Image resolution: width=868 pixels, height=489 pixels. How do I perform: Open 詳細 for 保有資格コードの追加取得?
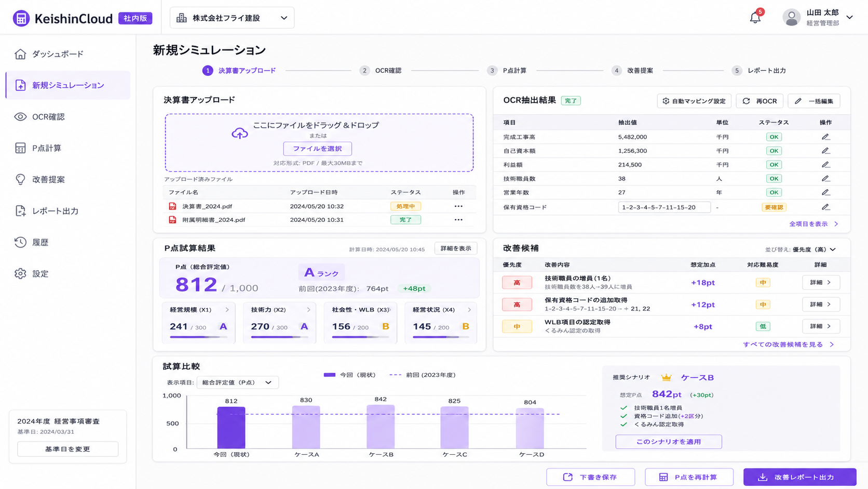tap(821, 305)
